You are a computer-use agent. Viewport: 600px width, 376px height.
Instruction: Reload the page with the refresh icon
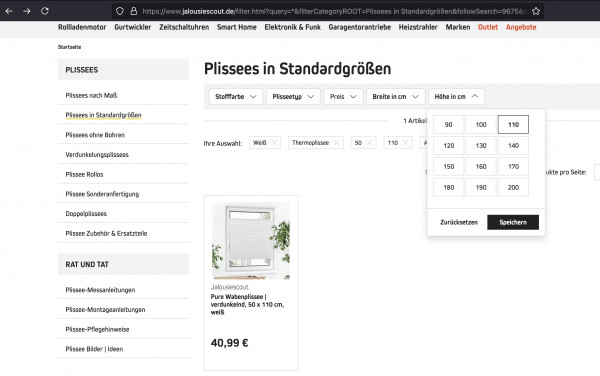45,11
